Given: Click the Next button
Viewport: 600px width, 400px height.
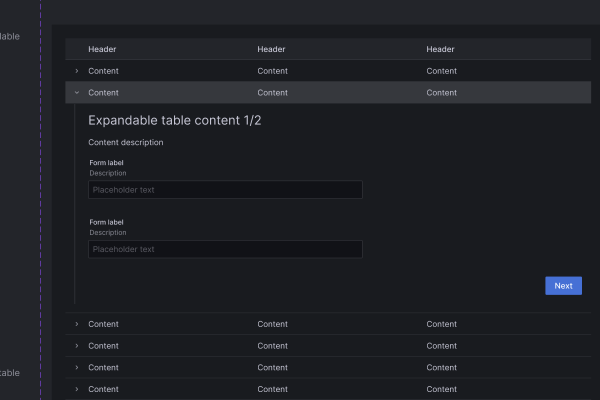Looking at the screenshot, I should tap(563, 286).
